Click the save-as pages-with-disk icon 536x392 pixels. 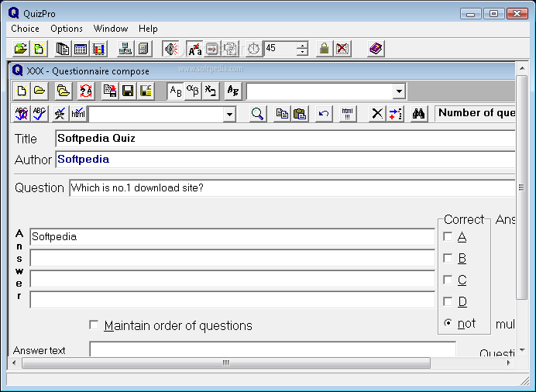110,91
